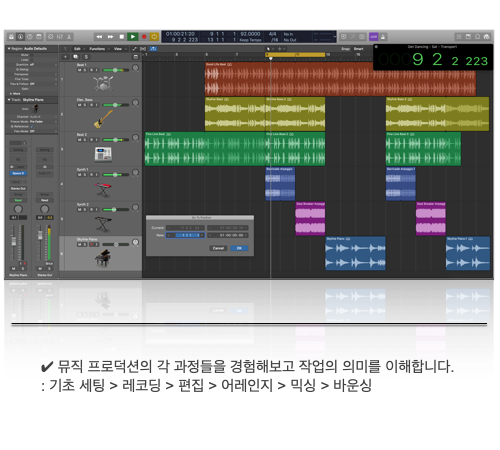Open the tempo 92.0000 display in LCD

250,34
